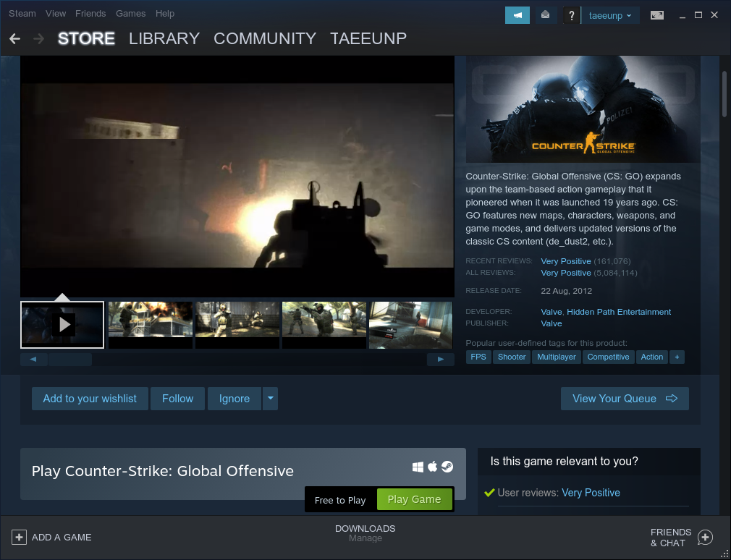Screen dimensions: 731x560
Task: Open the announcements megaphone icon
Action: coord(517,15)
